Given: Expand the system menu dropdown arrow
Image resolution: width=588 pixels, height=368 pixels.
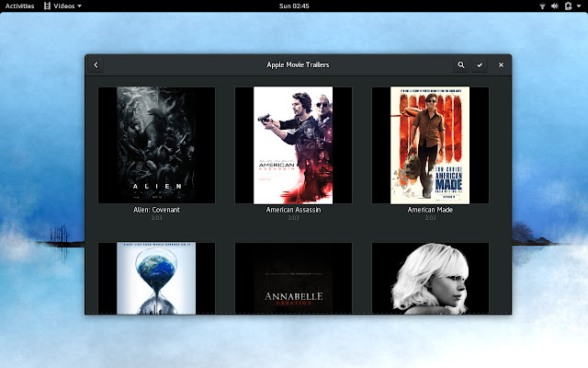Looking at the screenshot, I should point(579,6).
